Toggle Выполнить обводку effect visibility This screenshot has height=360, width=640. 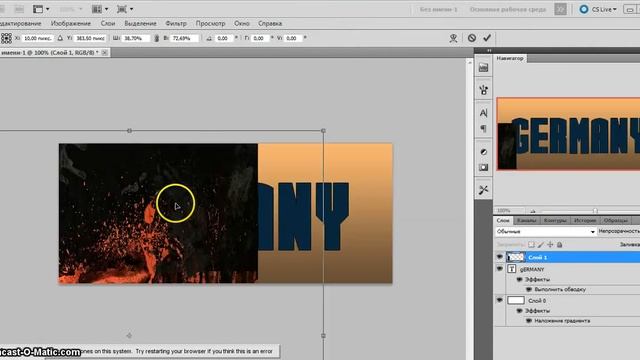pyautogui.click(x=529, y=289)
